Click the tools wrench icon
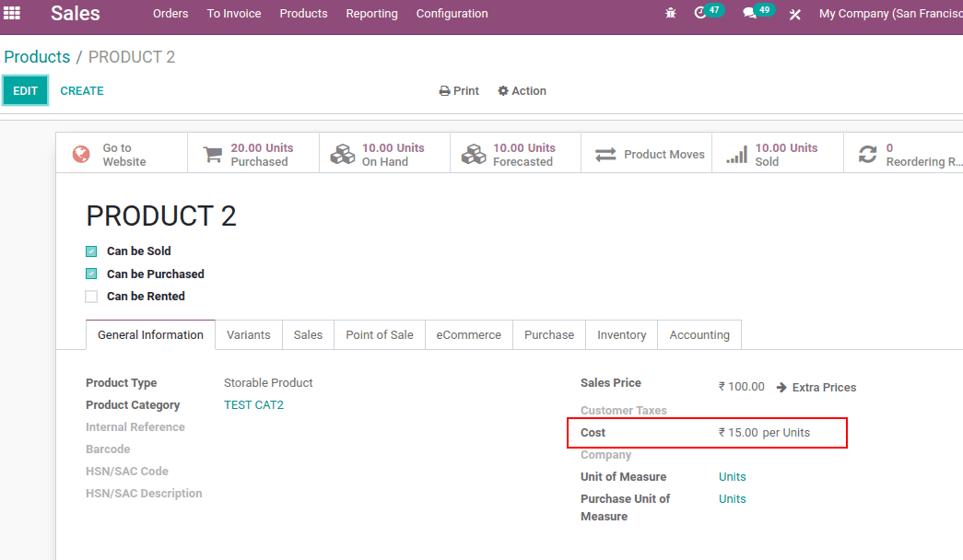The height and width of the screenshot is (560, 963). pos(794,14)
